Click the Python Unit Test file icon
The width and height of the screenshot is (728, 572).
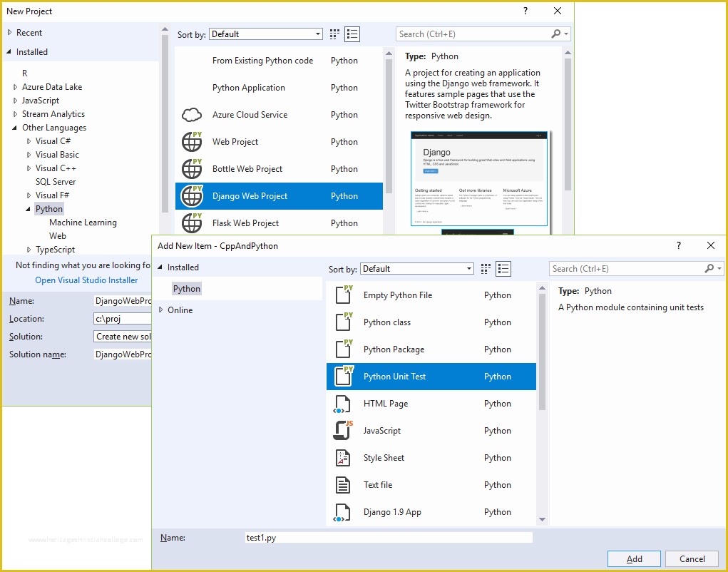pyautogui.click(x=344, y=376)
